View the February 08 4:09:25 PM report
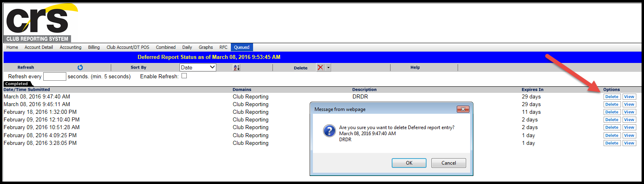This screenshot has width=644, height=184. pyautogui.click(x=629, y=136)
